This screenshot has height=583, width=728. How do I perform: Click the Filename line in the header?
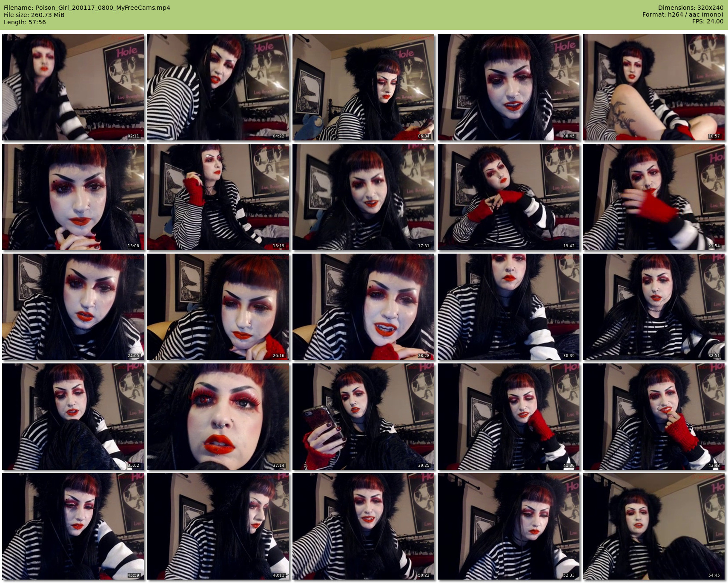click(x=87, y=8)
